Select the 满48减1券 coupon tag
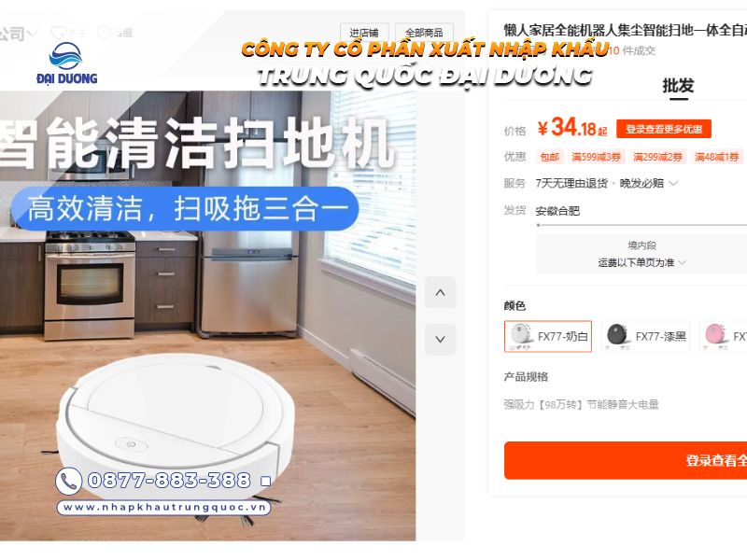747x560 pixels. (x=716, y=157)
